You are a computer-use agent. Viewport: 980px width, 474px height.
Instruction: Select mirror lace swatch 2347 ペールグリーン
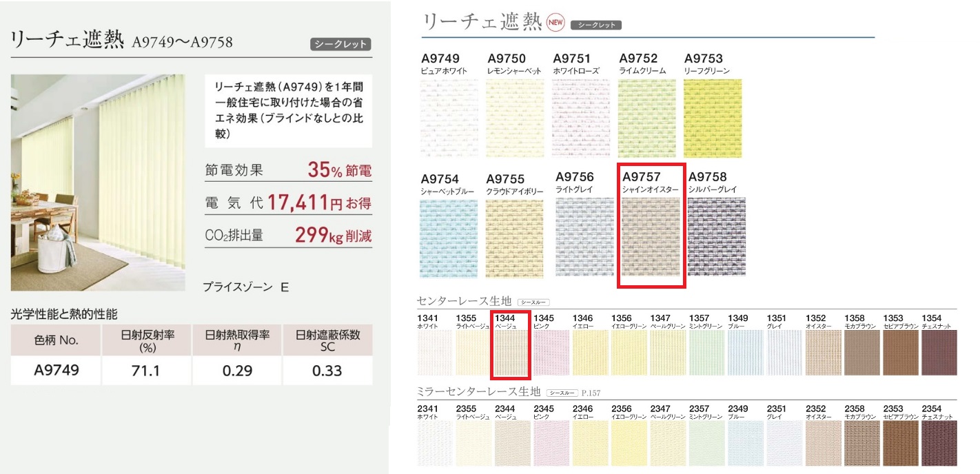pyautogui.click(x=668, y=443)
